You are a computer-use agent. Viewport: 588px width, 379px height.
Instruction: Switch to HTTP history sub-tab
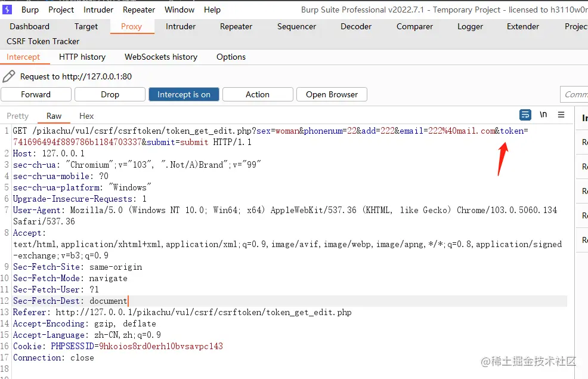pyautogui.click(x=82, y=57)
